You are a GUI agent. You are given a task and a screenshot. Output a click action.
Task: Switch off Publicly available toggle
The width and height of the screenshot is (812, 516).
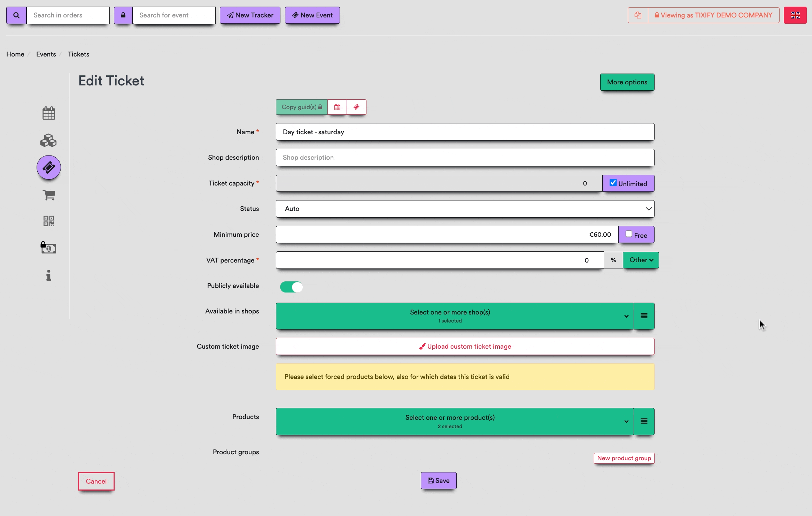291,287
